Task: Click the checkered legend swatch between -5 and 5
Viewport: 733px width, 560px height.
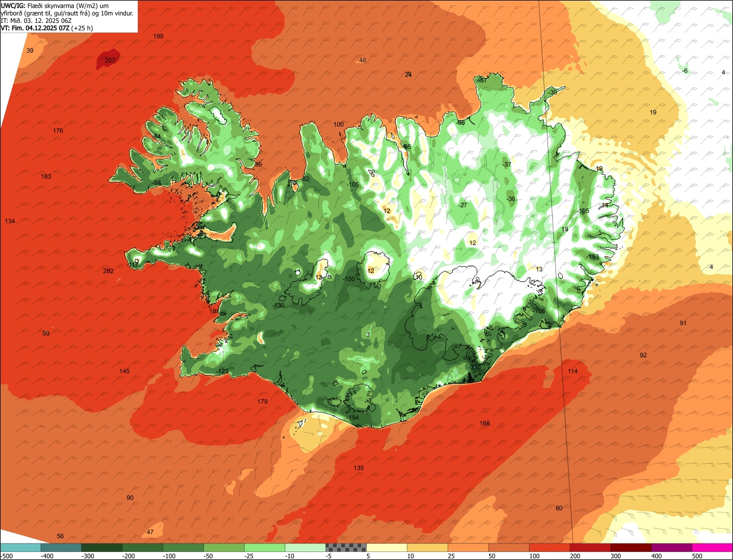Action: point(346,547)
